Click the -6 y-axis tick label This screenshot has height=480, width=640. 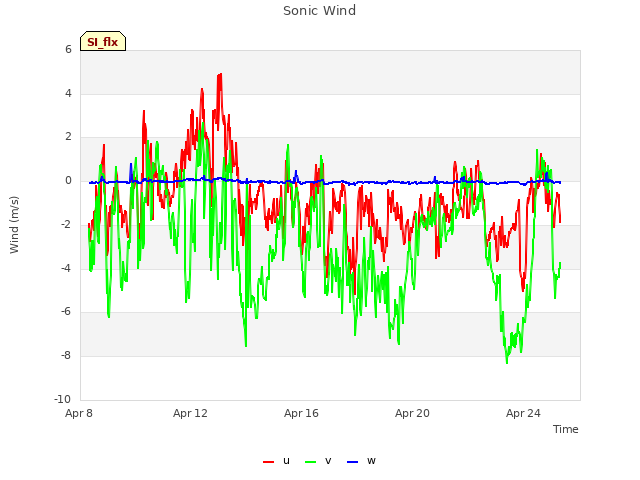[x=66, y=311]
